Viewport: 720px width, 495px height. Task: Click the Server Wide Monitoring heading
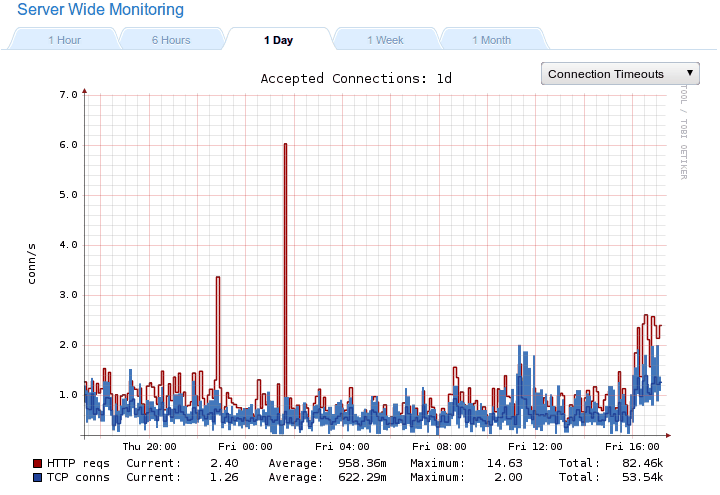click(100, 10)
